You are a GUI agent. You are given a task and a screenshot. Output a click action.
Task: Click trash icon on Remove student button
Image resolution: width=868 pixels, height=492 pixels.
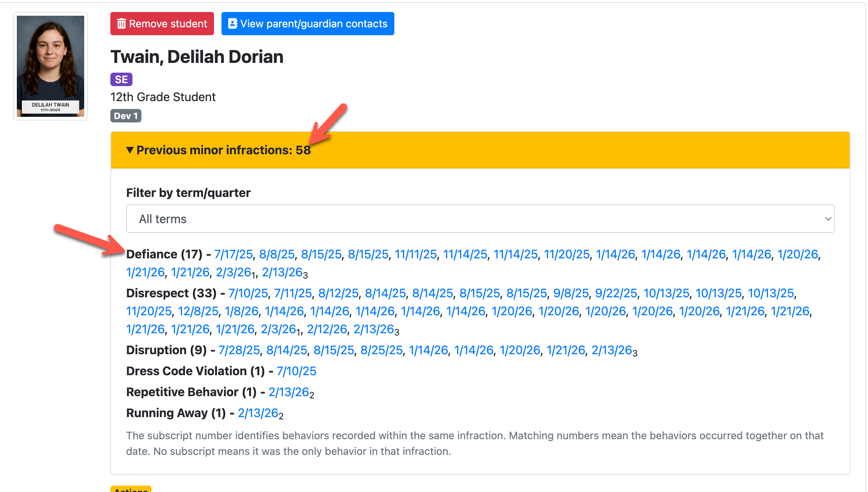click(x=121, y=24)
